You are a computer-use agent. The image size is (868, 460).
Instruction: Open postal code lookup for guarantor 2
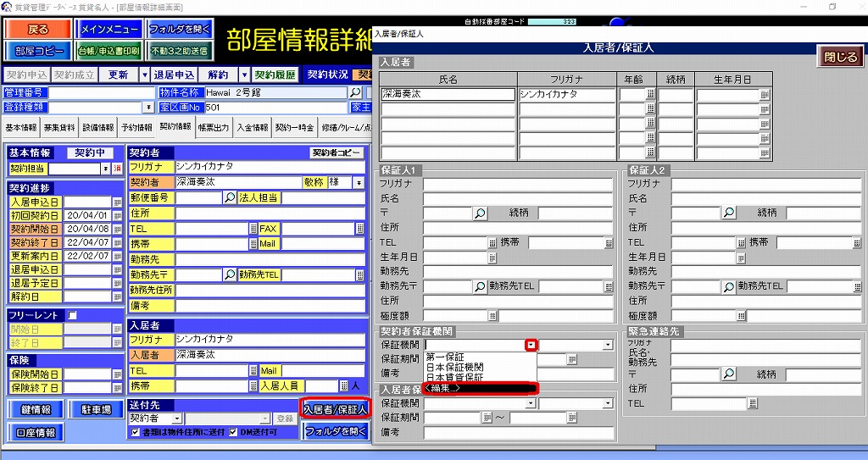[728, 213]
